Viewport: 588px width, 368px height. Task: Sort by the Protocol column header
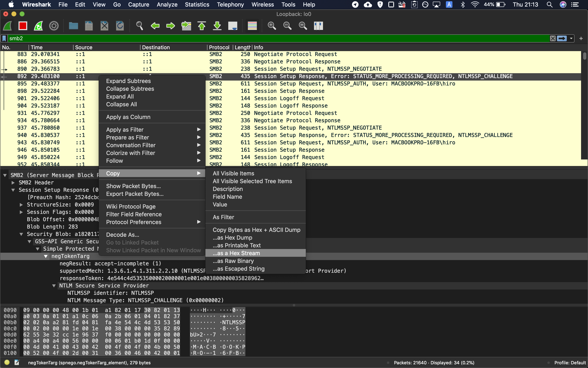pos(220,47)
